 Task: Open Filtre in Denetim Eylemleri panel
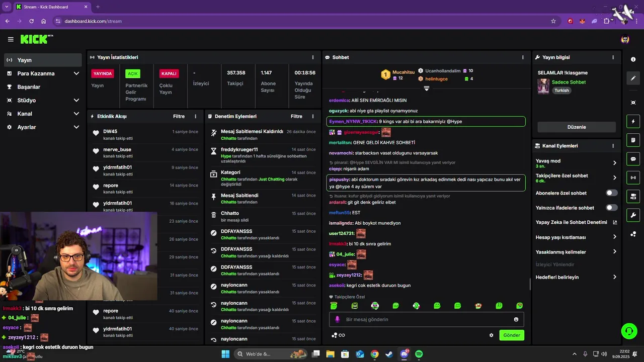click(x=296, y=116)
